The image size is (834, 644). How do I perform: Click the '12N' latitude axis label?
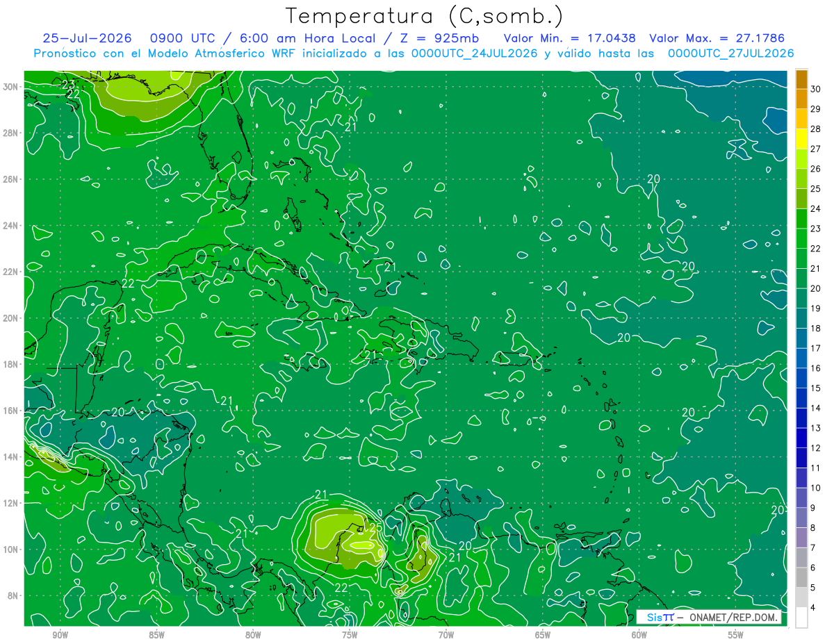[x=10, y=503]
